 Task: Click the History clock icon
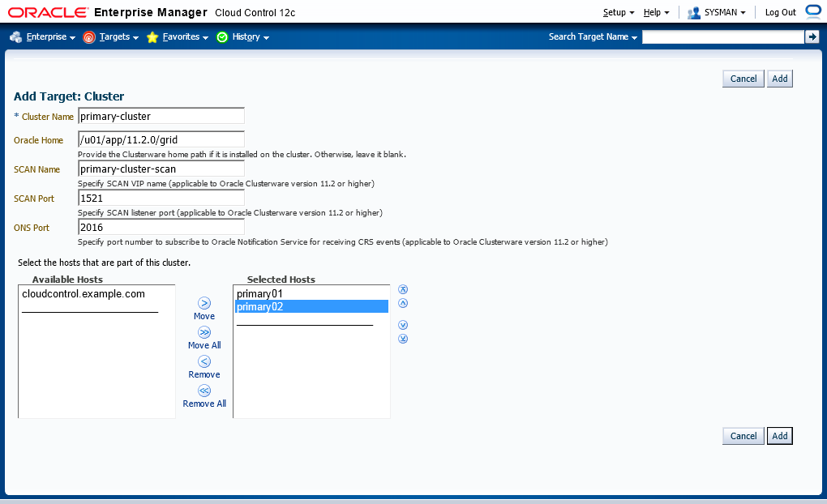pyautogui.click(x=222, y=37)
